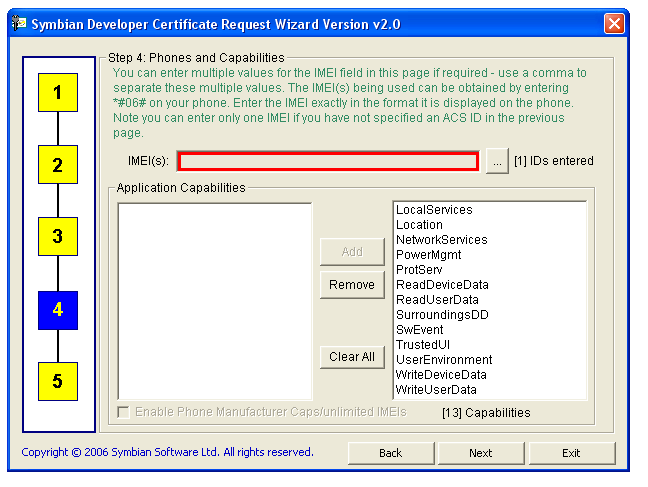The image size is (648, 487).
Task: Exit the wizard with Exit button
Action: (572, 453)
